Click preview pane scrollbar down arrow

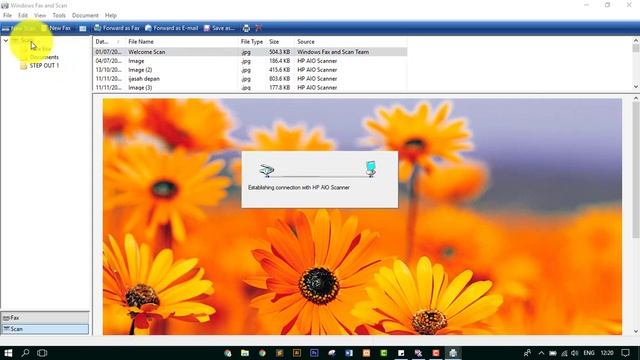tap(636, 331)
